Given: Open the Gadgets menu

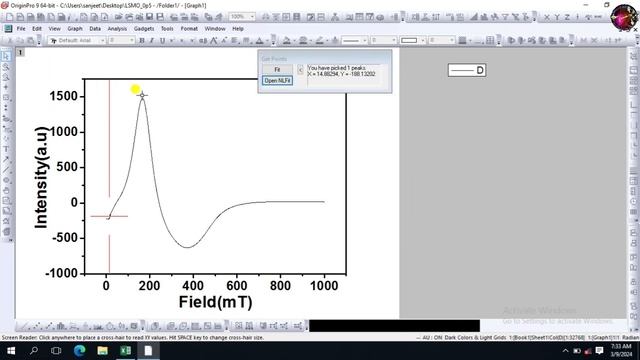Looking at the screenshot, I should click(144, 29).
